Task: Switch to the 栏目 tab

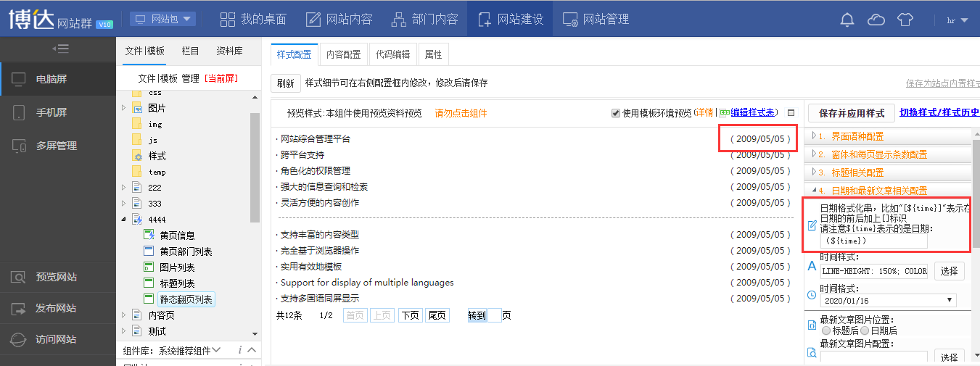Action: pos(190,51)
